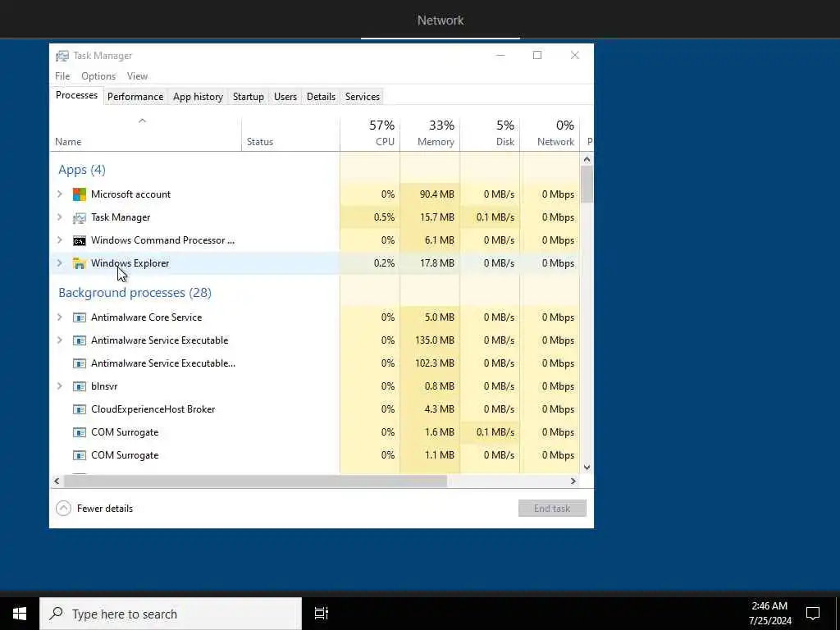Viewport: 840px width, 630px height.
Task: Switch to the App history tab
Action: click(x=198, y=97)
